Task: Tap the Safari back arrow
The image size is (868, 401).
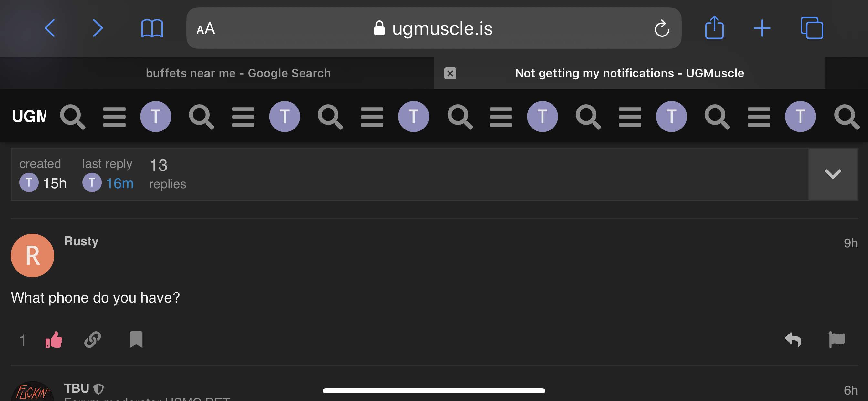Action: (x=50, y=28)
